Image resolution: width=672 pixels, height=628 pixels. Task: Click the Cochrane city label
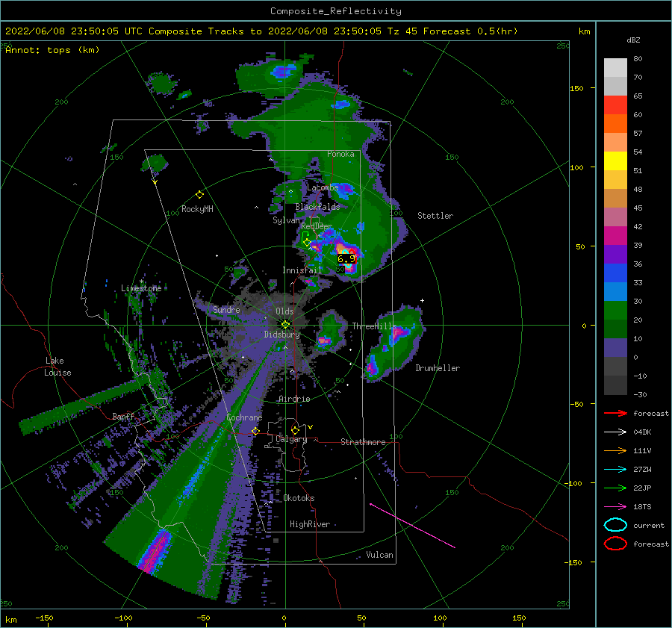(244, 417)
